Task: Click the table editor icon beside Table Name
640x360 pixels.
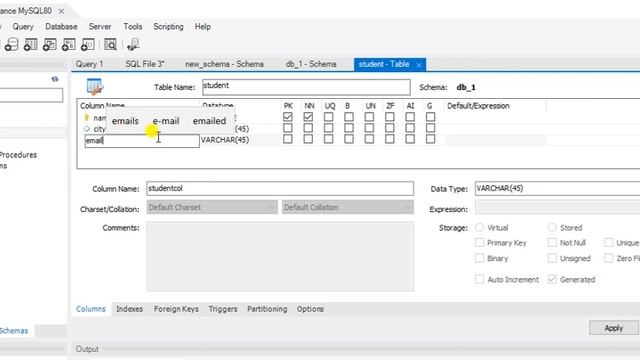Action: 95,86
